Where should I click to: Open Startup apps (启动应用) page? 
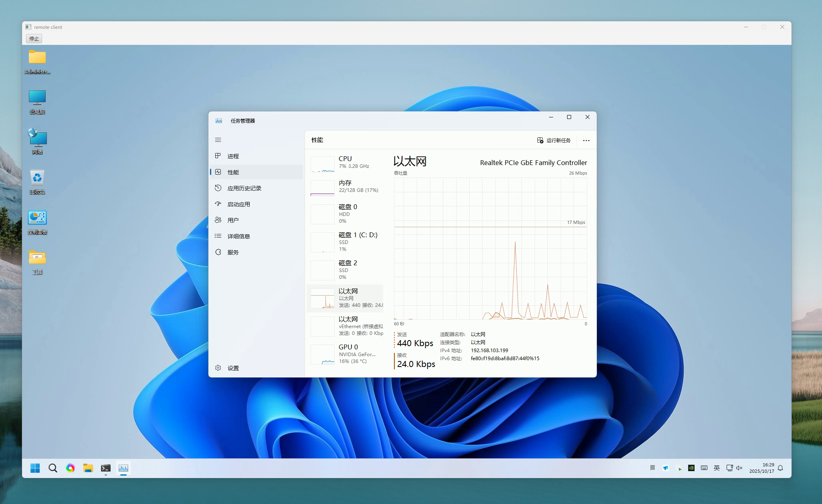tap(238, 204)
